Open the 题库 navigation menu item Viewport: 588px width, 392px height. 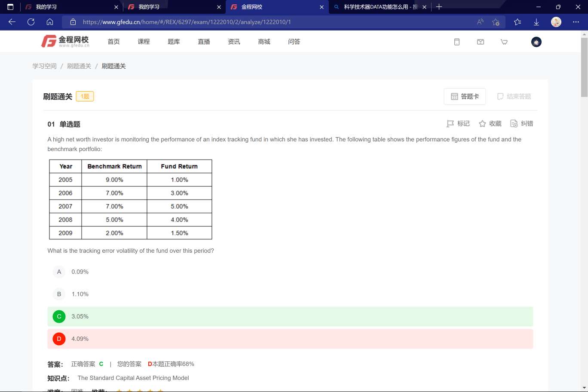174,42
